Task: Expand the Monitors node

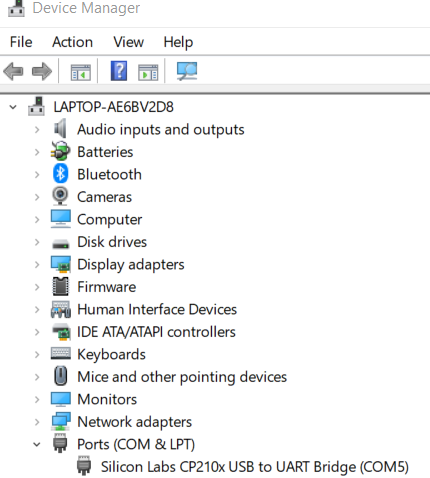Action: (37, 399)
